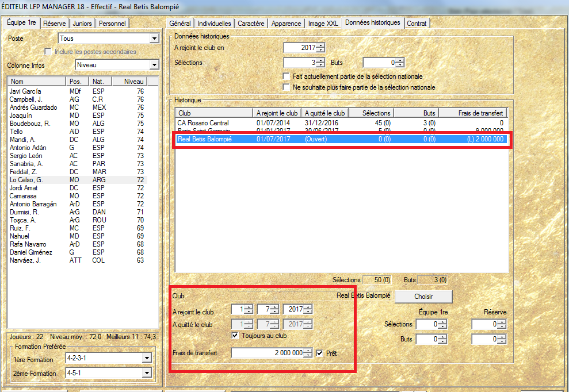Click the Club column header in Historique
This screenshot has width=569, height=392.
(214, 113)
